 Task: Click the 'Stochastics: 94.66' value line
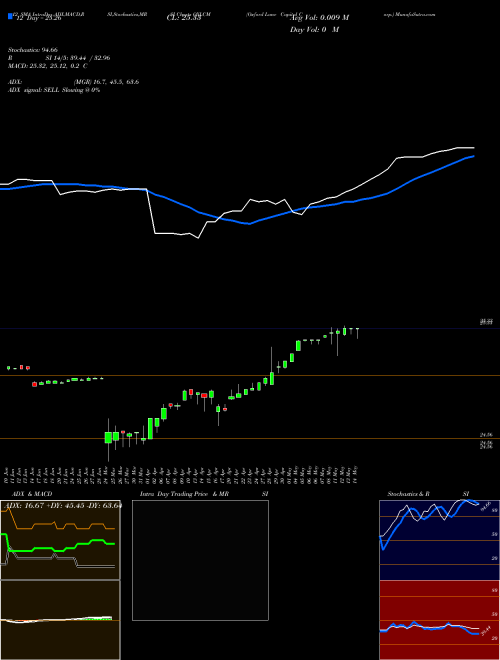[x=33, y=50]
